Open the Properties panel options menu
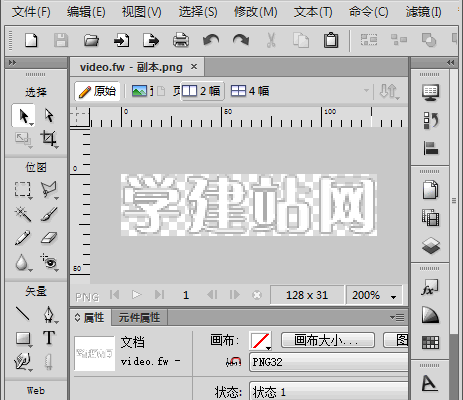The width and height of the screenshot is (463, 400). pos(397,317)
